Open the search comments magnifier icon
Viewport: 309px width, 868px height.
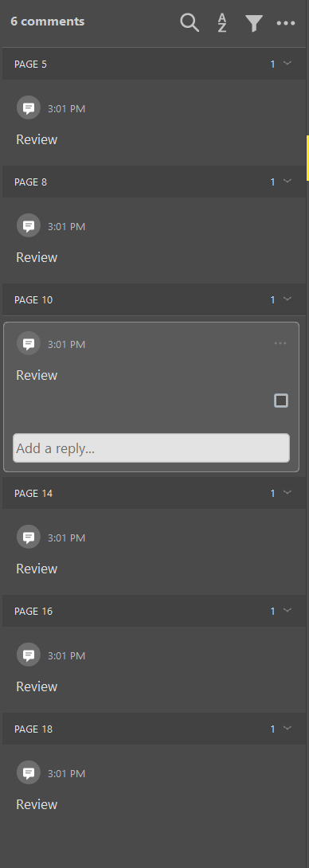[x=190, y=22]
